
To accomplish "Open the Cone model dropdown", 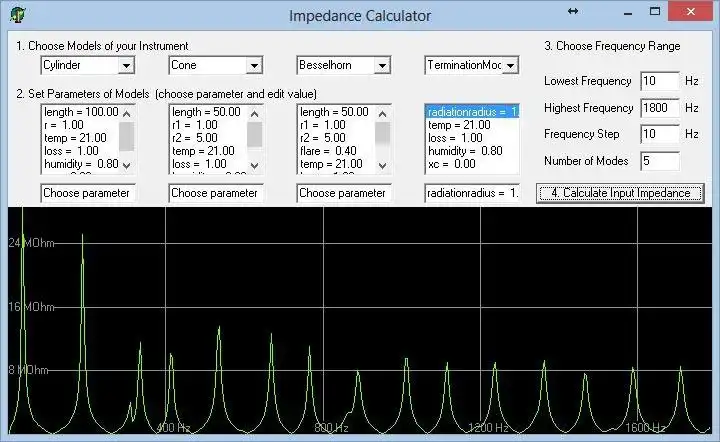I will click(254, 66).
